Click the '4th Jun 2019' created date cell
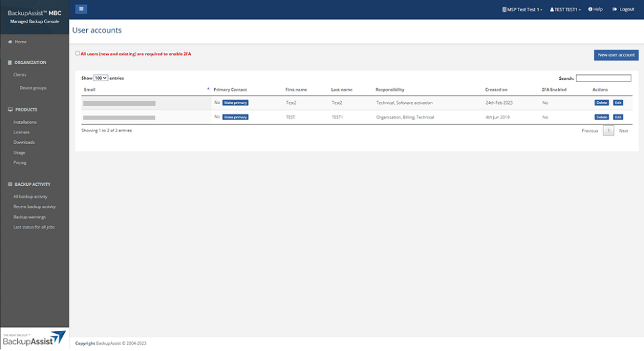The height and width of the screenshot is (351, 644). (497, 117)
